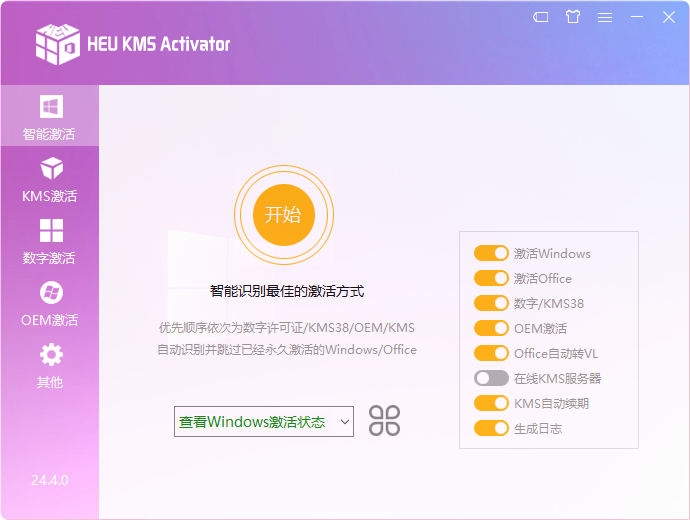Enable the 在线KMS服务器 toggle

(491, 378)
